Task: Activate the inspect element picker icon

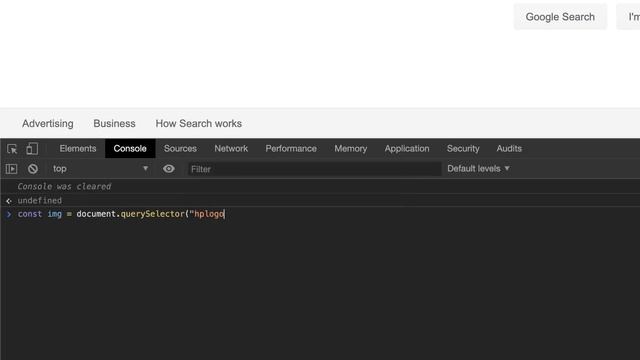Action: 12,149
